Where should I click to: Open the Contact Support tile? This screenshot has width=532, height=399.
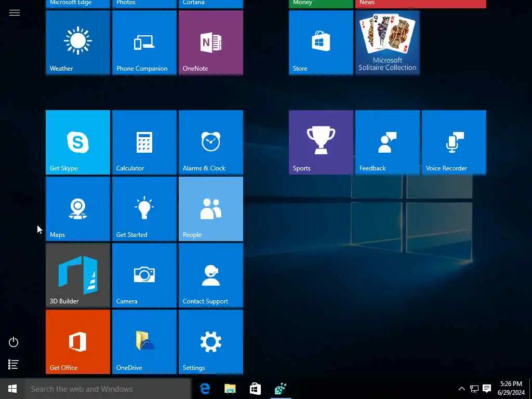click(211, 275)
